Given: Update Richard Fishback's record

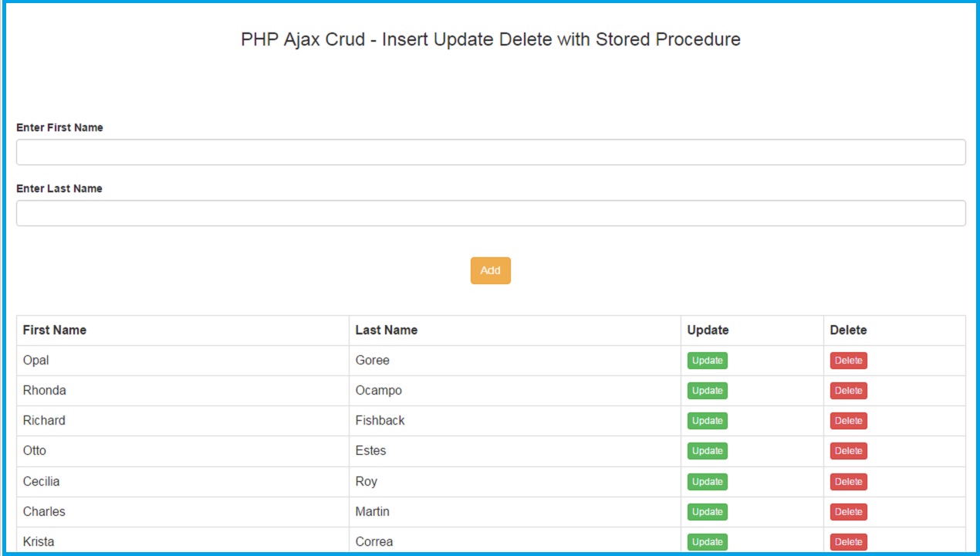Looking at the screenshot, I should point(707,420).
